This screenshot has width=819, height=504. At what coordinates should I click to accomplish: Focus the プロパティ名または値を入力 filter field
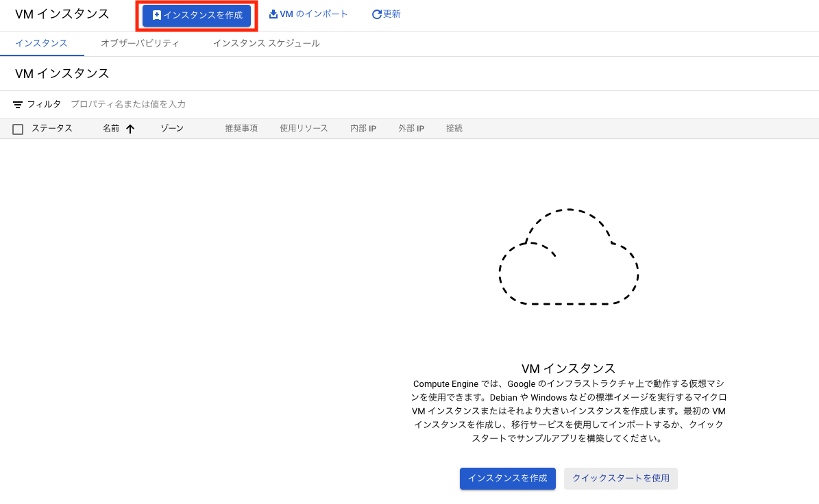coord(128,104)
